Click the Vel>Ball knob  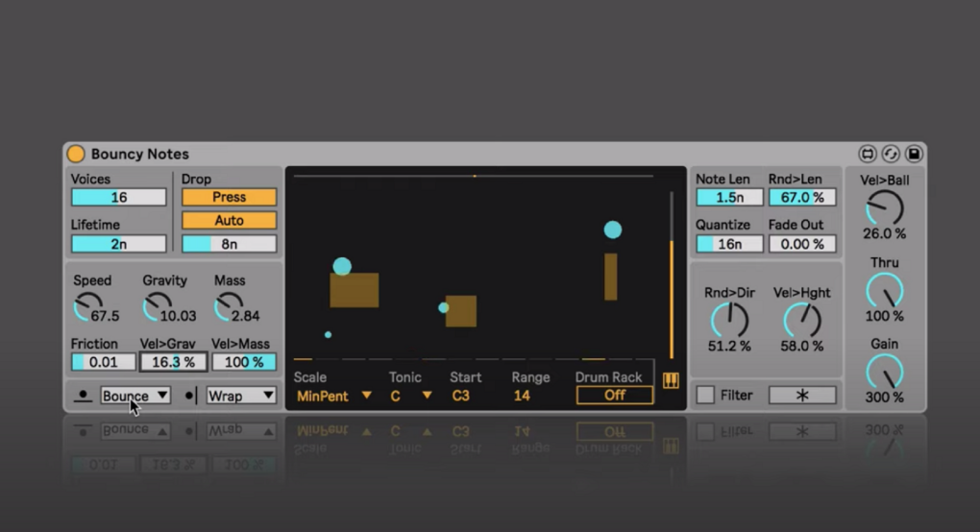tap(884, 208)
